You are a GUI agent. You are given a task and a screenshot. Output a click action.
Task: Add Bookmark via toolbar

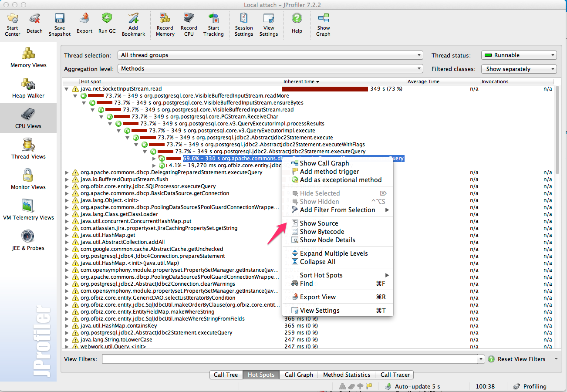pos(133,24)
